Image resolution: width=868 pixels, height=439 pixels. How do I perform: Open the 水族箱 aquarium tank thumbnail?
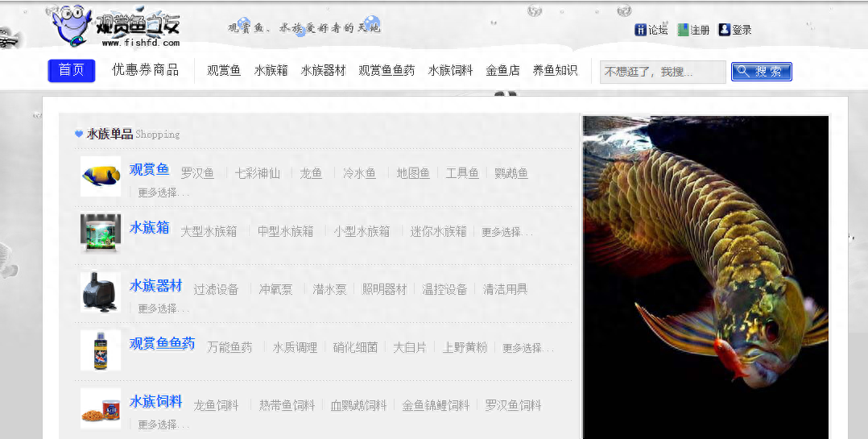coord(101,234)
